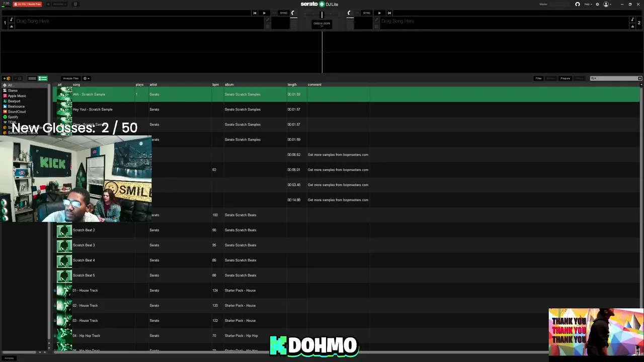The image size is (644, 362).
Task: Open Beatsource in the sidebar
Action: [16, 107]
